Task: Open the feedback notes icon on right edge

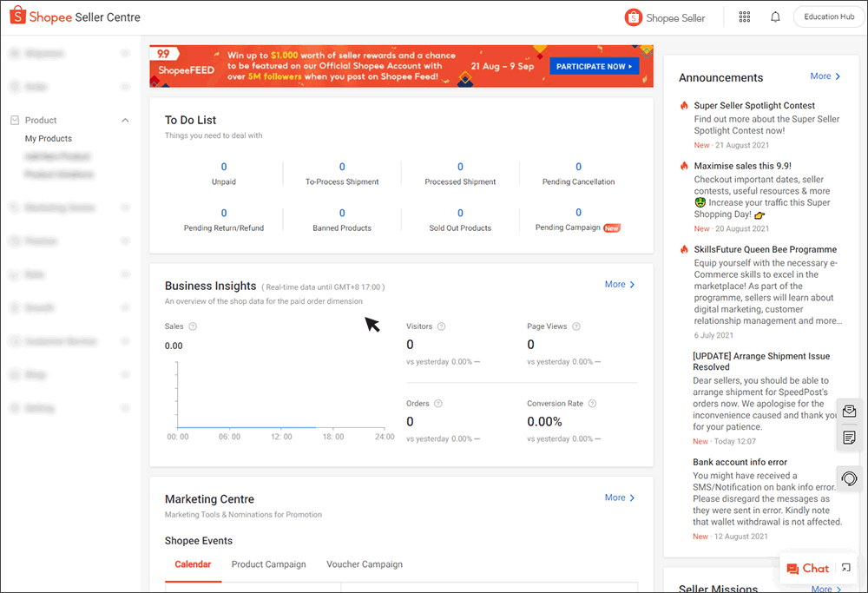Action: pos(849,438)
